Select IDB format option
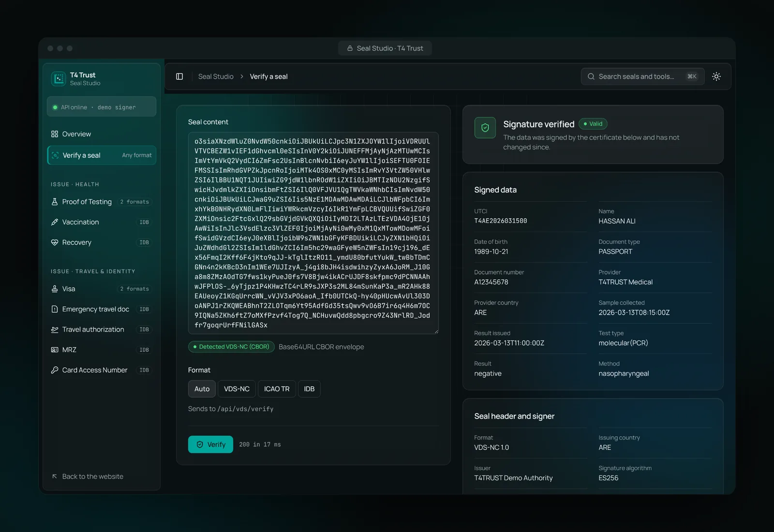Viewport: 774px width, 532px height. [309, 389]
